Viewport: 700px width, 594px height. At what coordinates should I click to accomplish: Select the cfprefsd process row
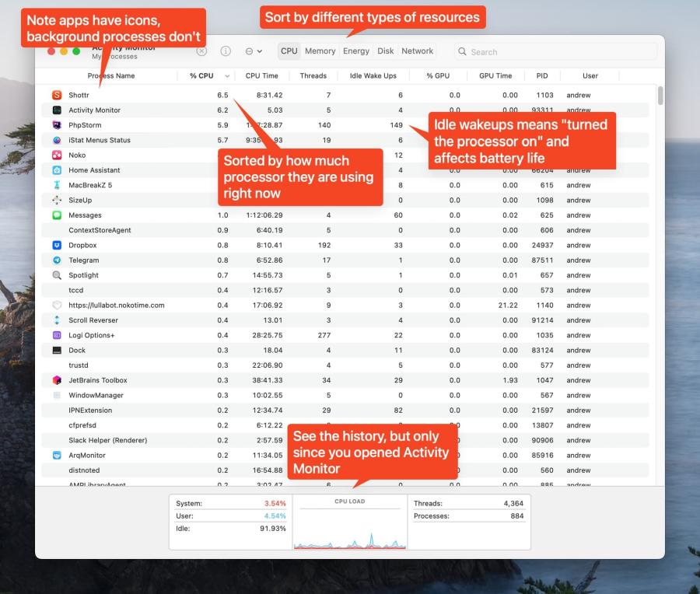tap(345, 425)
